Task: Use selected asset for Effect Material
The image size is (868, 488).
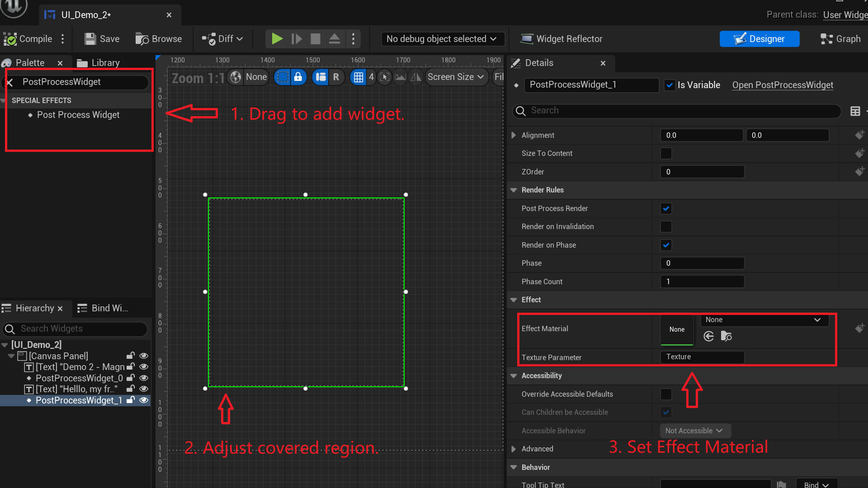Action: 708,336
